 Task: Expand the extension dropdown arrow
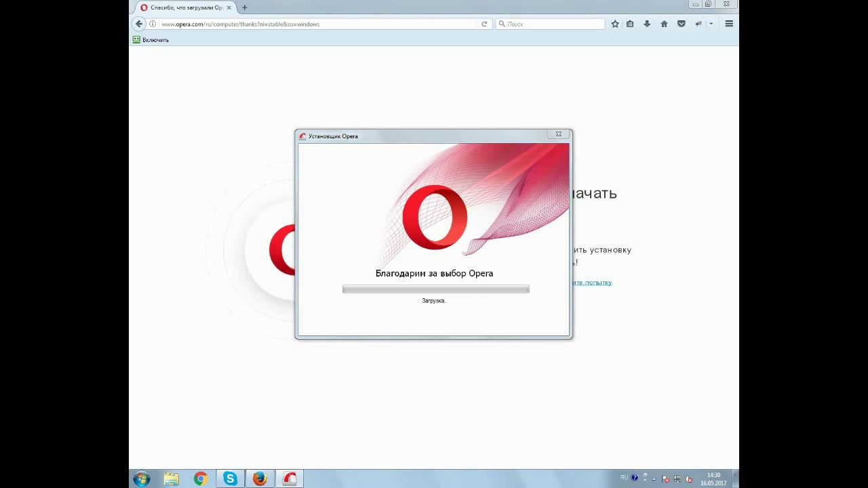711,24
